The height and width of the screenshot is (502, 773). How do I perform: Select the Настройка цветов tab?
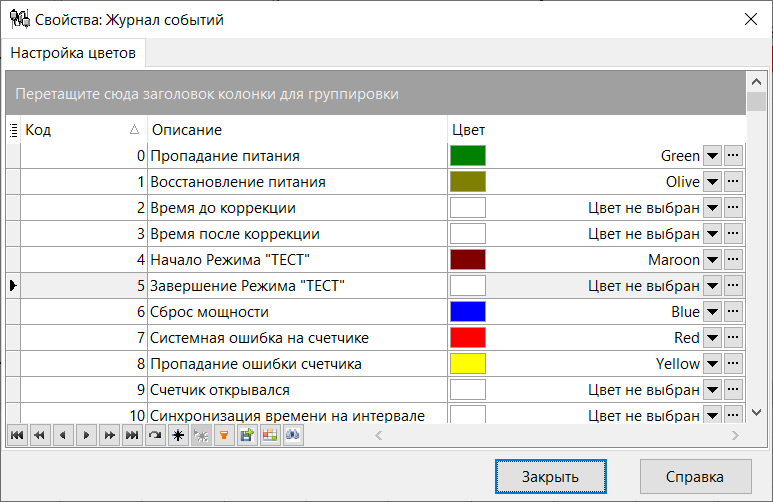[73, 53]
